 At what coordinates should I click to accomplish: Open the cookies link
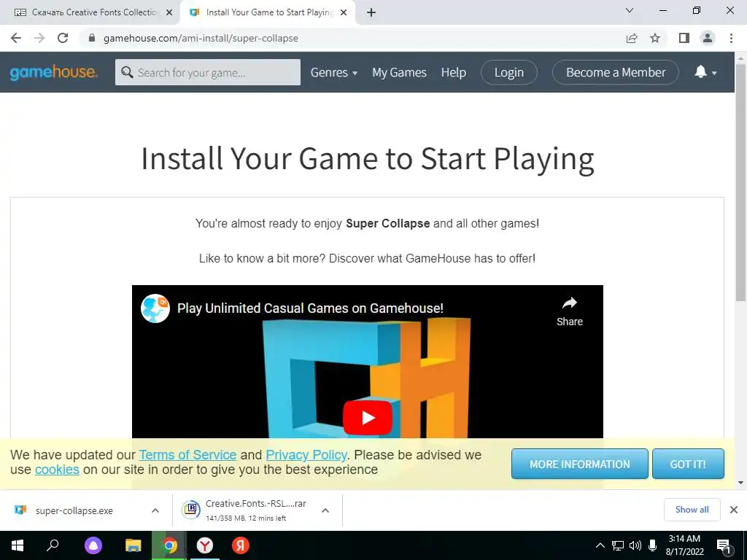(x=57, y=470)
